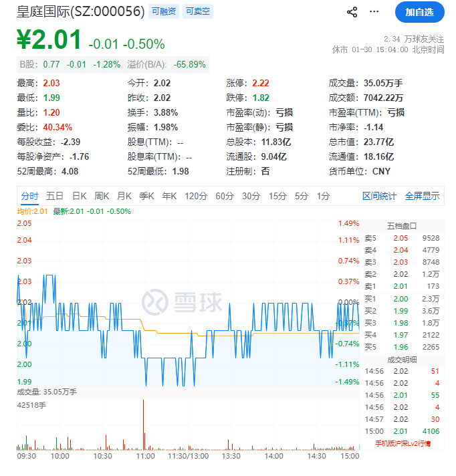456x476 pixels.
Task: Switch to the 五日 chart tab
Action: pyautogui.click(x=55, y=196)
